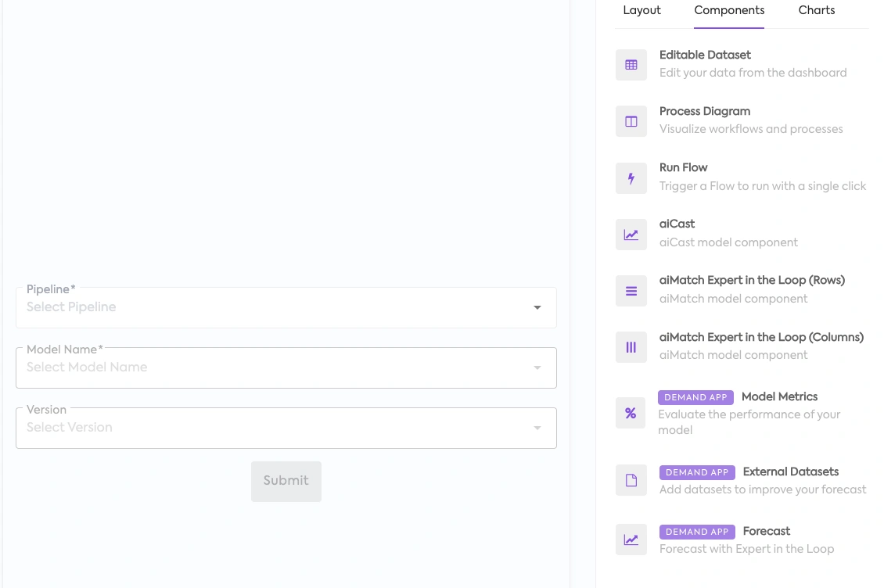The width and height of the screenshot is (884, 588).
Task: Click the Run Flow title
Action: pyautogui.click(x=683, y=168)
